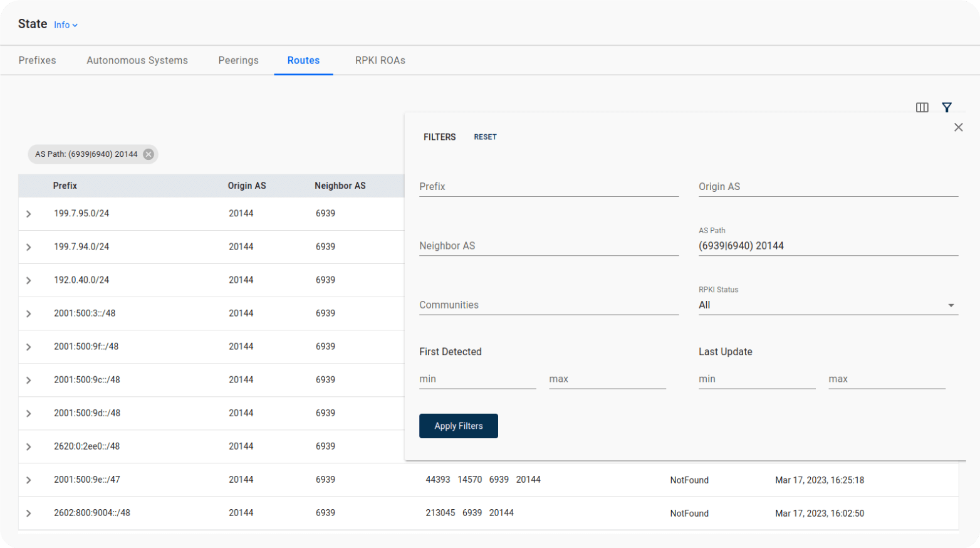The height and width of the screenshot is (548, 980).
Task: Switch to the Prefixes tab
Action: coord(37,60)
